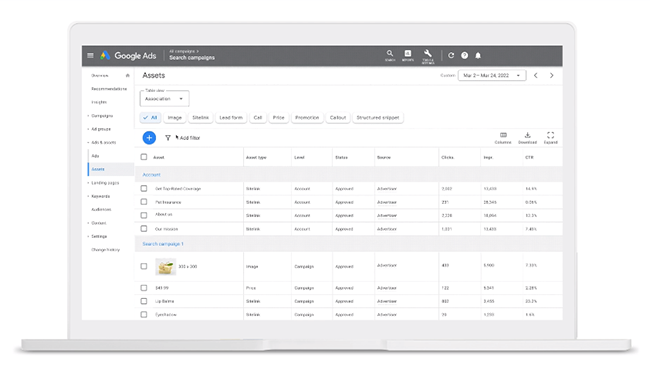Open the Columns icon

[x=503, y=138]
